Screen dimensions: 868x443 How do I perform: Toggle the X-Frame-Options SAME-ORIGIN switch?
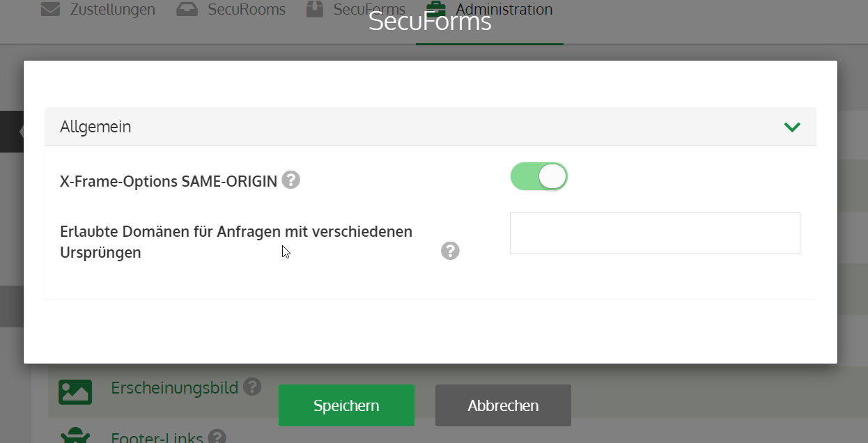tap(539, 177)
